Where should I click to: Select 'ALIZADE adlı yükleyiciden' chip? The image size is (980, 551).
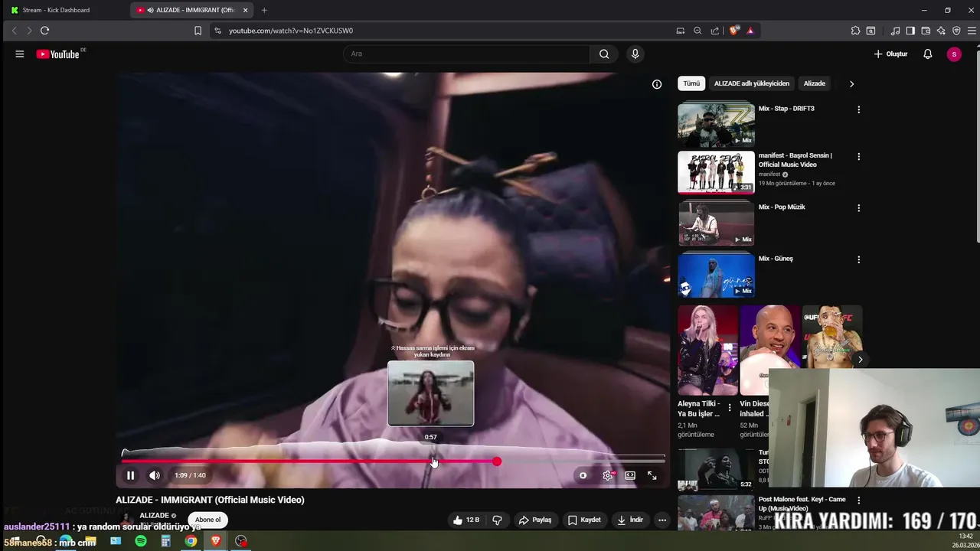point(752,83)
